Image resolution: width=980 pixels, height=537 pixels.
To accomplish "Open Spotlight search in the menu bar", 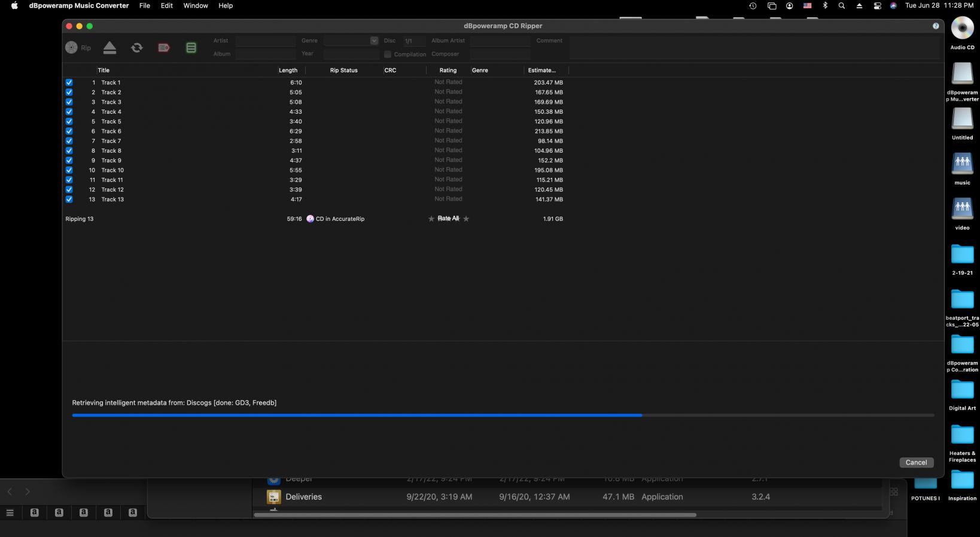I will click(842, 6).
